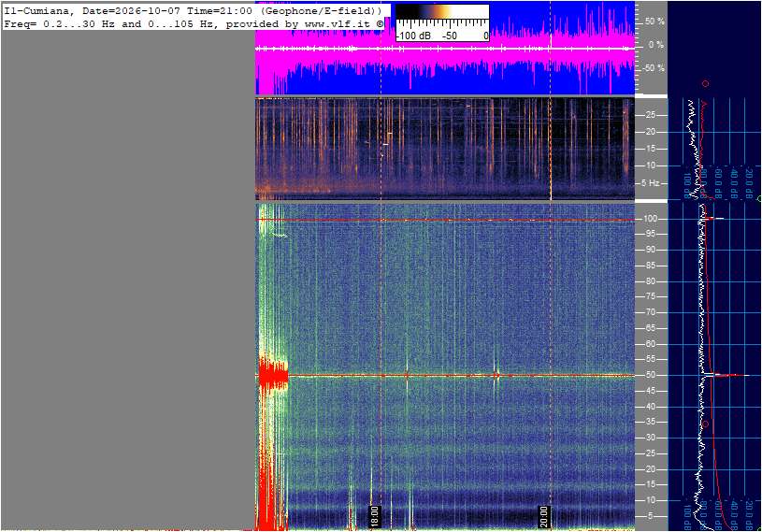Click the 50 Hz peak in right spectrum graph
Viewport: 762px width, 532px height.
click(726, 375)
